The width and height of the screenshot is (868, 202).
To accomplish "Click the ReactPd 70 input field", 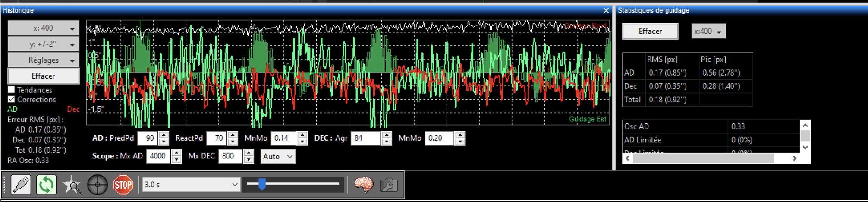I will click(x=217, y=138).
